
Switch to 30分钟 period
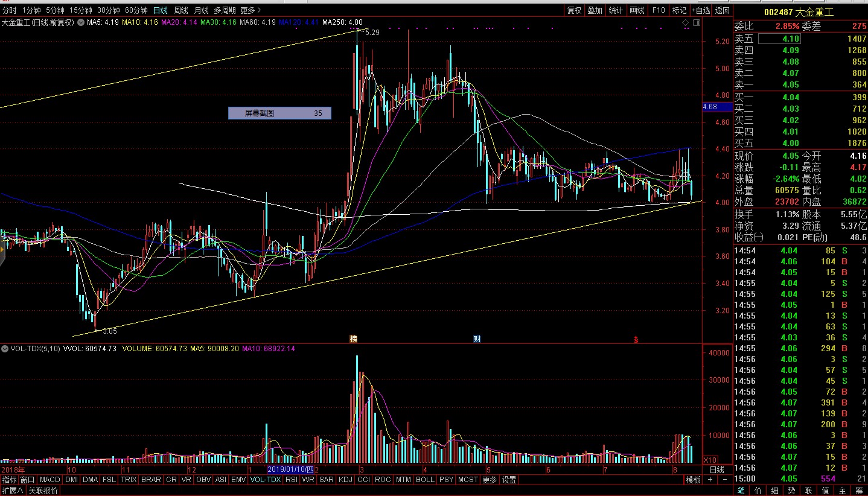coord(109,10)
